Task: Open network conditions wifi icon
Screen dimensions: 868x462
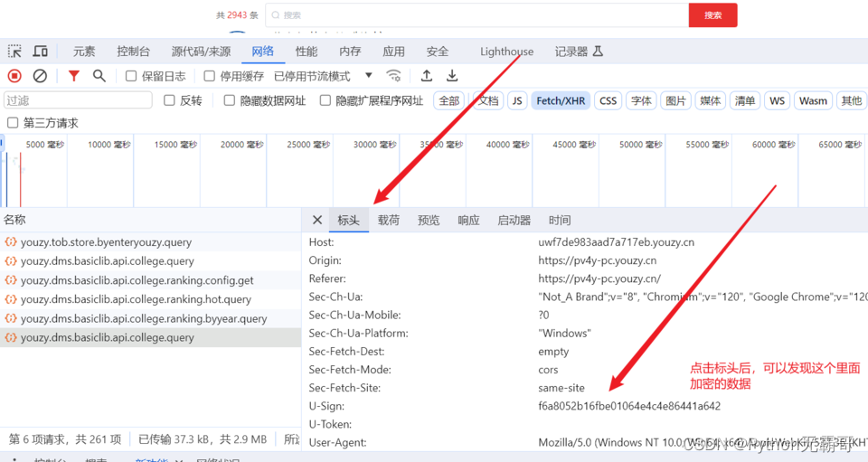Action: coord(393,76)
